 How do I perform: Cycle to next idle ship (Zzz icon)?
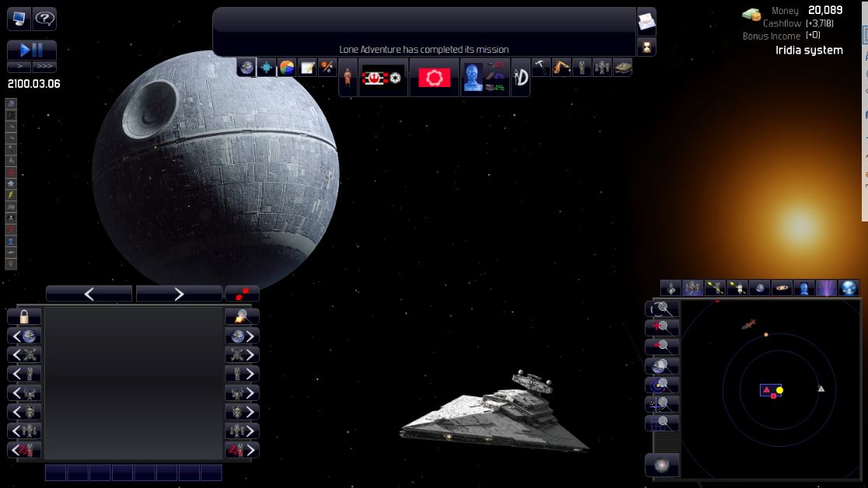[242, 450]
